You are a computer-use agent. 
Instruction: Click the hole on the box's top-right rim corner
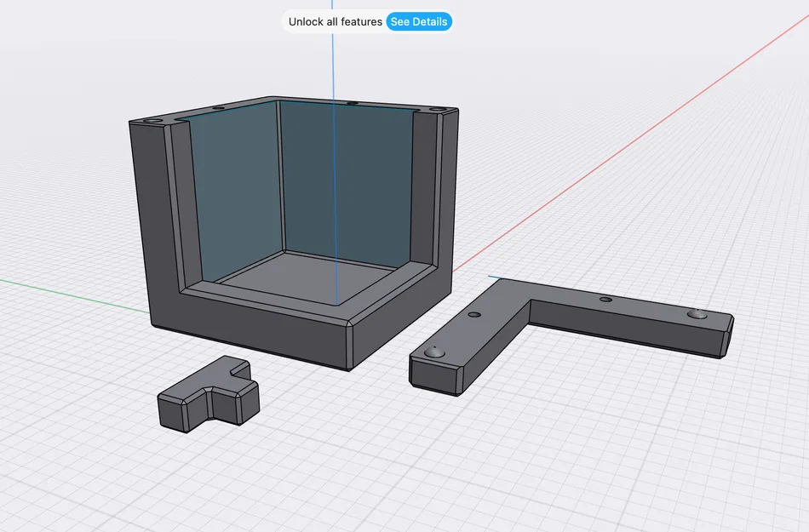click(439, 110)
